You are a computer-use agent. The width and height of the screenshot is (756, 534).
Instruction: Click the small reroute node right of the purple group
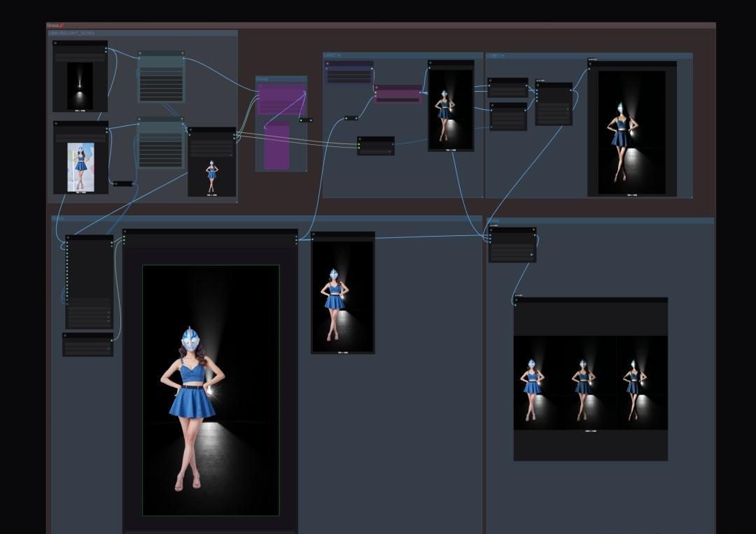306,120
